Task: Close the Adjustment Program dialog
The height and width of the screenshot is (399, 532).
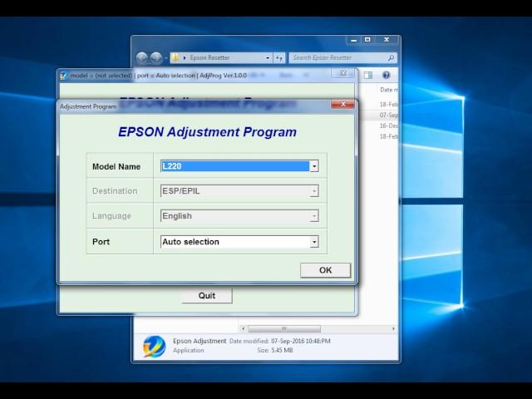Action: pyautogui.click(x=342, y=105)
